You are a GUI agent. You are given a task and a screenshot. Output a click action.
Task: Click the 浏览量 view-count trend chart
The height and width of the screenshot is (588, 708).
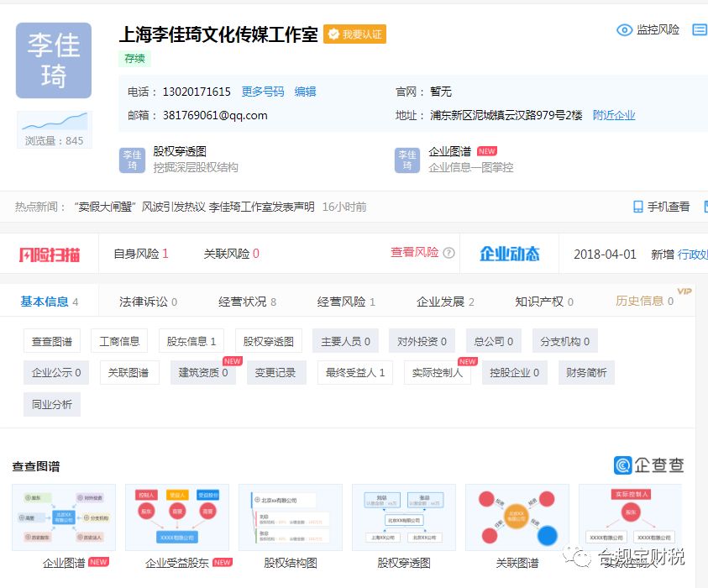(53, 120)
